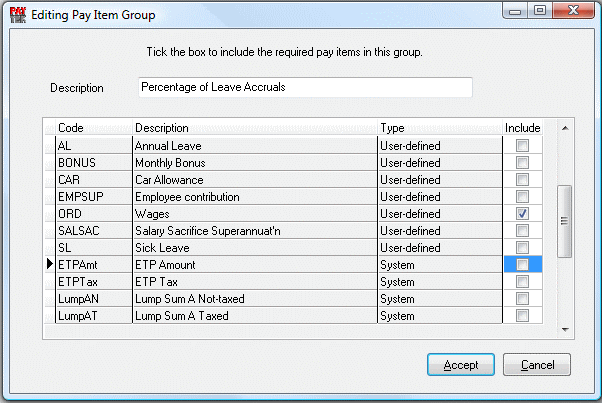Click the scroll down arrow of the list
602x403 pixels.
coord(565,330)
